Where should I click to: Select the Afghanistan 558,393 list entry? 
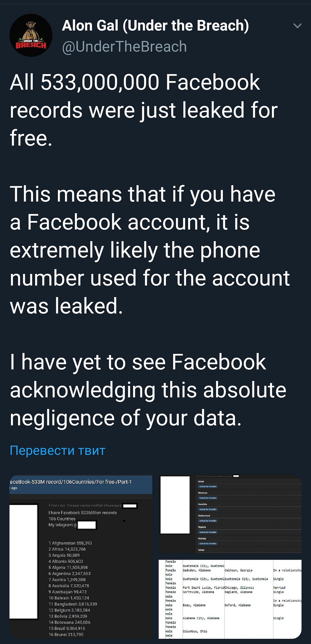pos(70,543)
